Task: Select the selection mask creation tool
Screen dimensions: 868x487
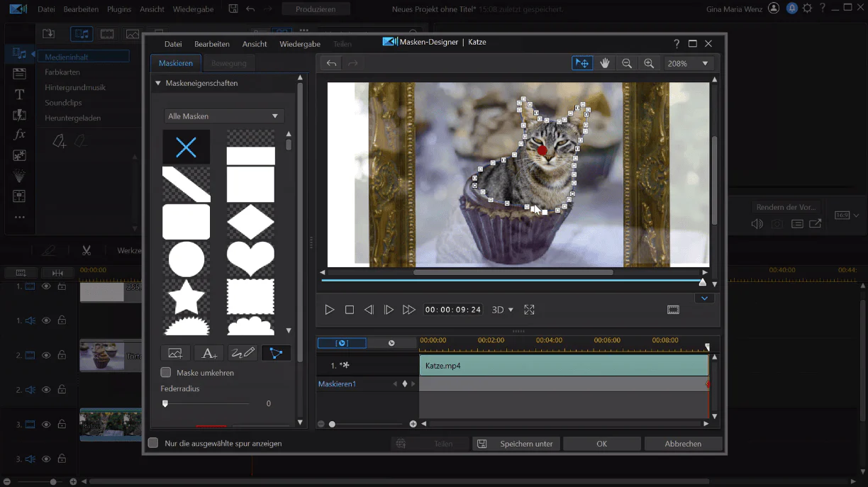Action: [x=276, y=353]
